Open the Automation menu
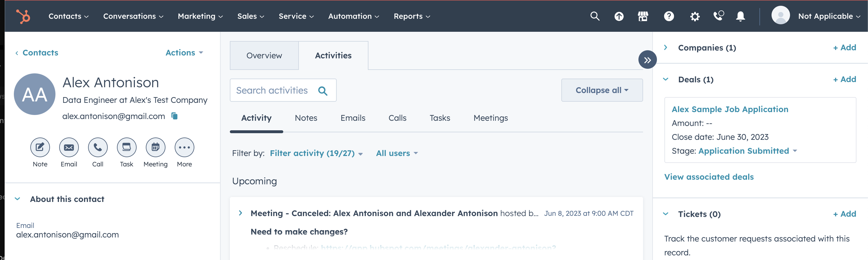Viewport: 868px width, 260px height. coord(354,16)
